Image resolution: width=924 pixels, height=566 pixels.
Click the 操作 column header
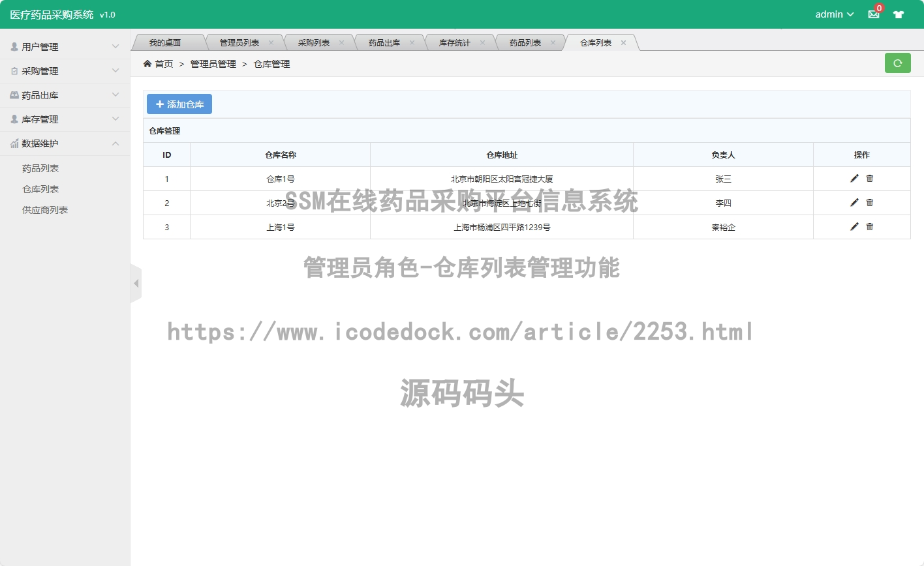click(862, 155)
